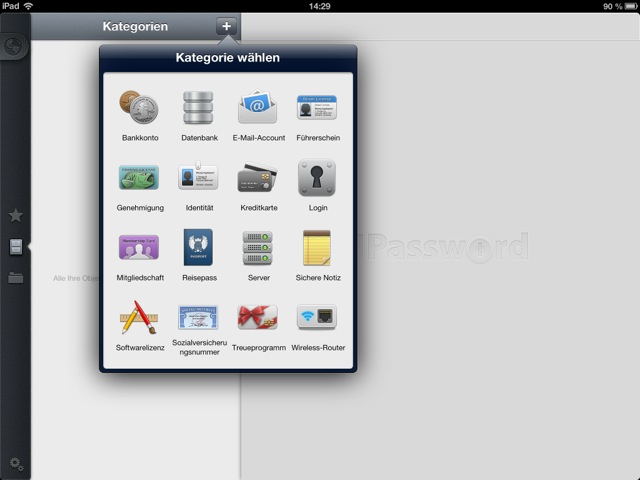Open the folders tab in sidebar
640x480 pixels.
pos(15,278)
